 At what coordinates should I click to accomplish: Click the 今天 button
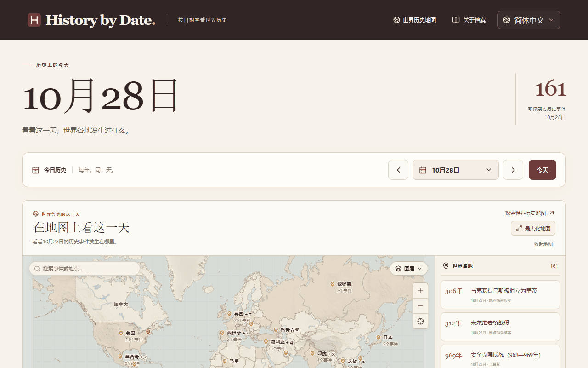tap(543, 170)
